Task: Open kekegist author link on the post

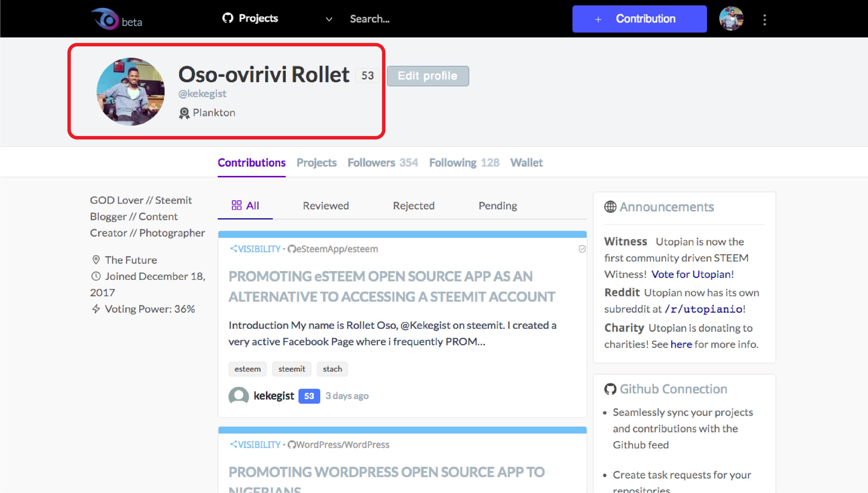Action: point(274,395)
